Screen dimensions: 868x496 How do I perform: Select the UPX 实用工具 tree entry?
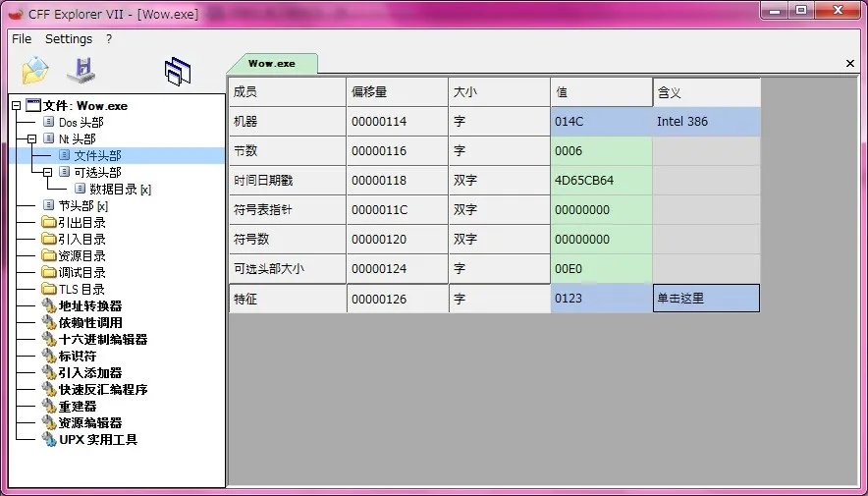[98, 440]
